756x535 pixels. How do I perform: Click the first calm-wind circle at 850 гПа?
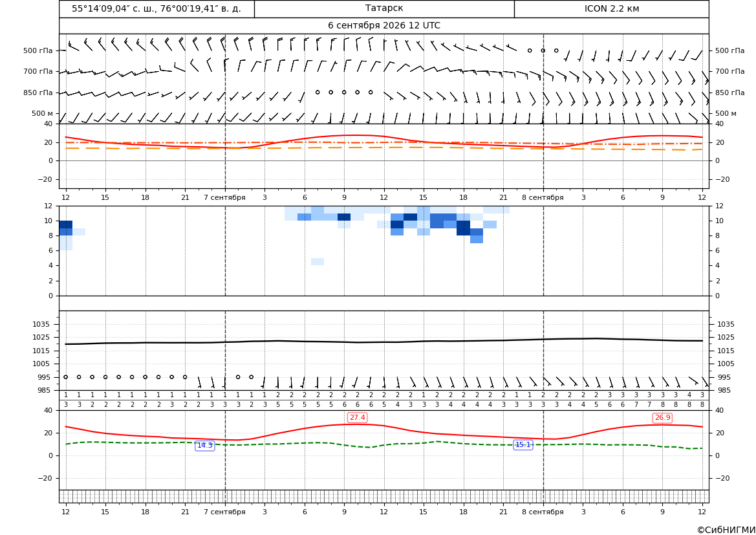pos(318,92)
